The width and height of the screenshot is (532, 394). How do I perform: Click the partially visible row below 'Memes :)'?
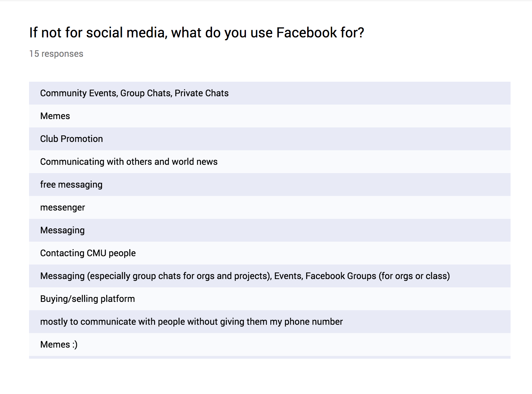coord(270,357)
